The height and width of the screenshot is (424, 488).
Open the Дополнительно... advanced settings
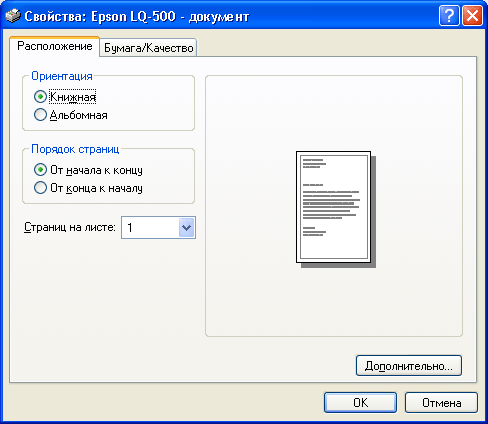(x=409, y=366)
